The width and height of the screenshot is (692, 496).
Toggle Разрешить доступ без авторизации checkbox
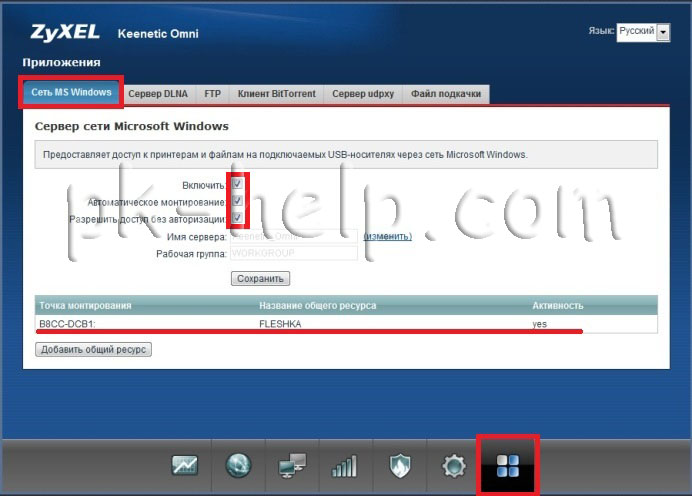click(x=237, y=218)
